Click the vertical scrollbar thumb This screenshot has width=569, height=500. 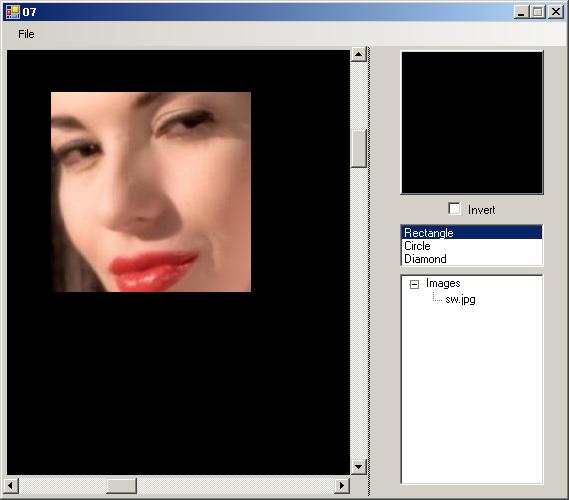point(359,148)
